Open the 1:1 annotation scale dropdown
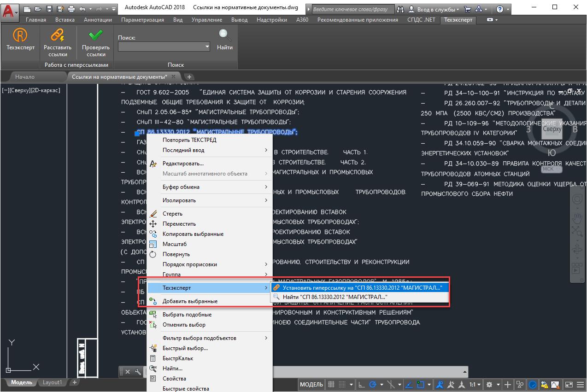Image resolution: width=587 pixels, height=392 pixels. (x=475, y=385)
